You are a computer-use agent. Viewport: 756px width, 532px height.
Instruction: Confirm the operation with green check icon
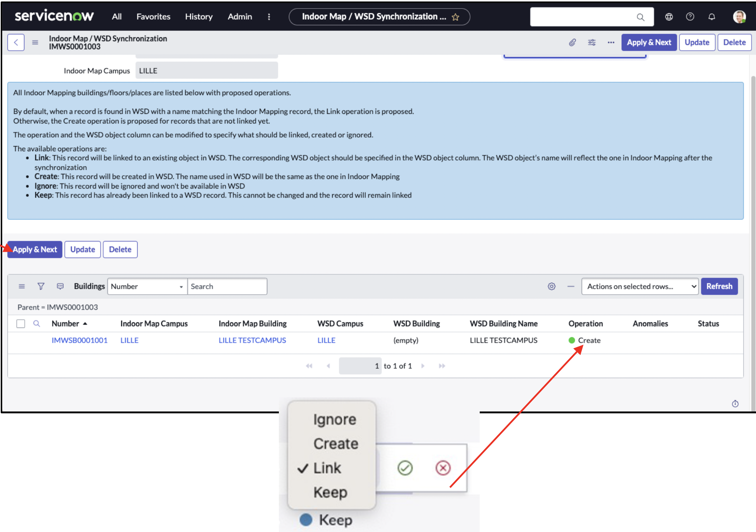click(x=405, y=468)
